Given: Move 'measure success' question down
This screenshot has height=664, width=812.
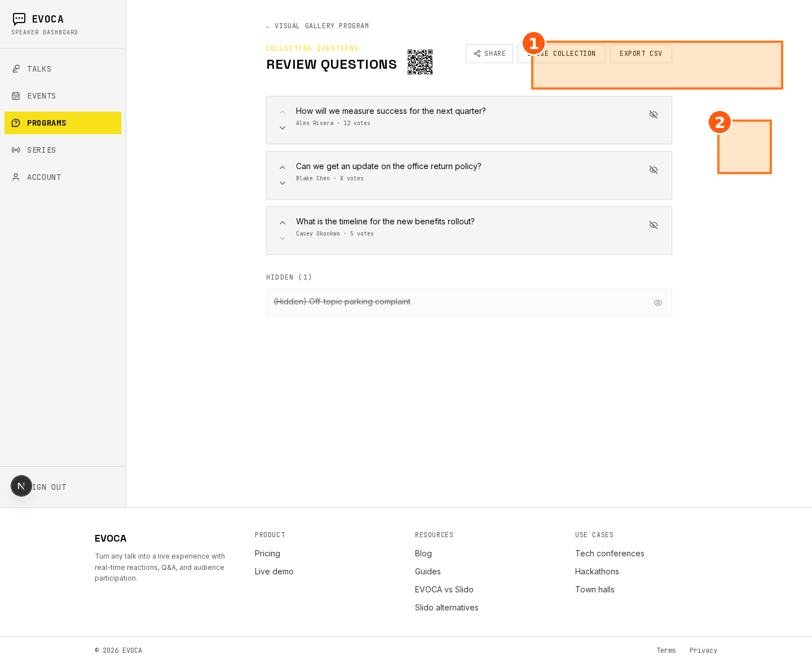Looking at the screenshot, I should coord(283,128).
